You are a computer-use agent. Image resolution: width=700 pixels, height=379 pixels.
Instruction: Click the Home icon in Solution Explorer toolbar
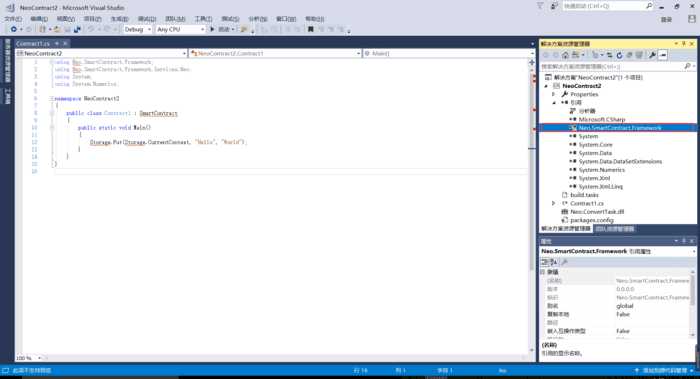point(565,55)
